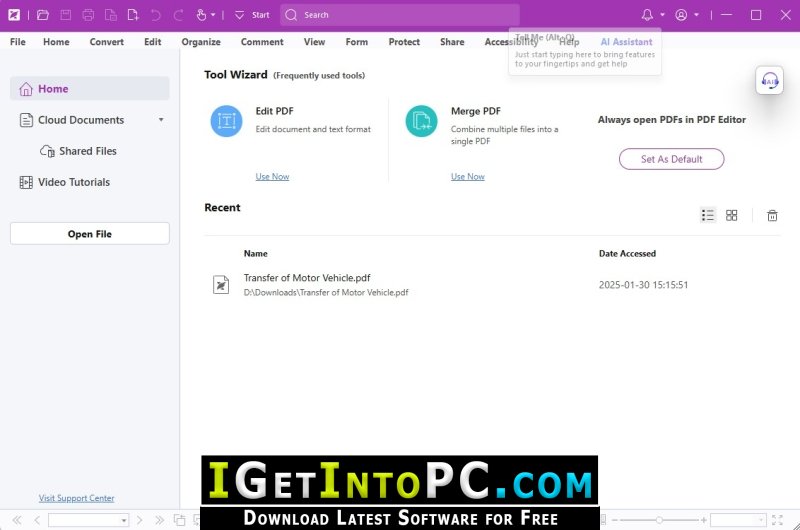Click into the Search field

[x=399, y=15]
